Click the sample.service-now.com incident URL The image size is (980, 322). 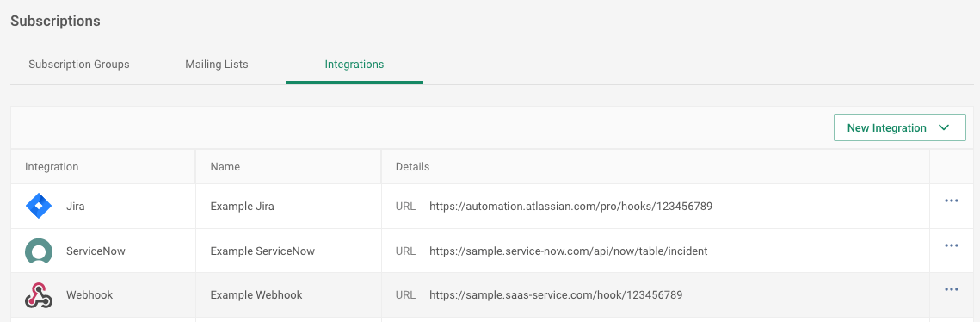pos(568,251)
